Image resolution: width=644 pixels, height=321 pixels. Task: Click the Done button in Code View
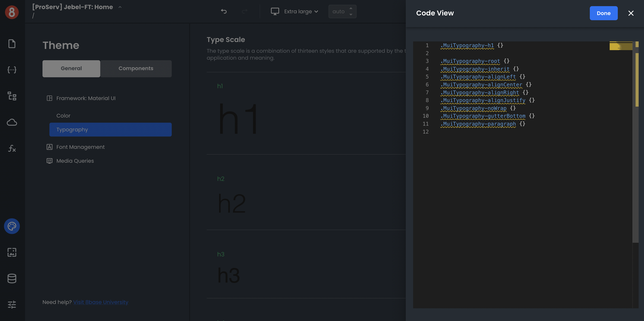(603, 13)
